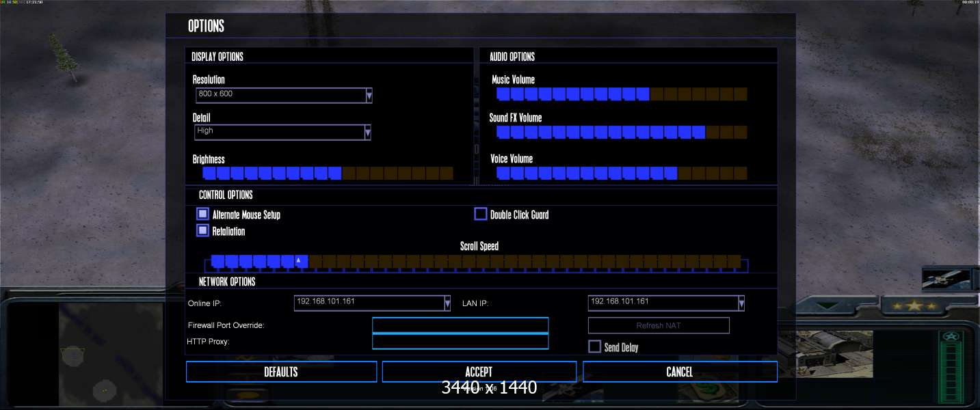The width and height of the screenshot is (980, 410).
Task: Click the Scroll Speed label
Action: pyautogui.click(x=479, y=246)
